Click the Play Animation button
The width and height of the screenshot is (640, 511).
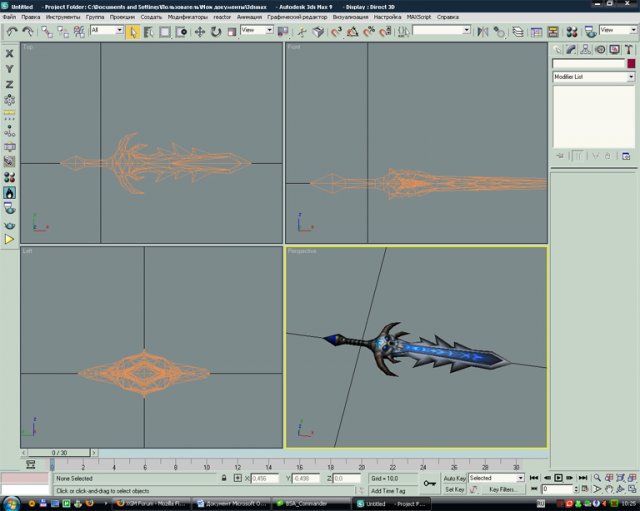click(x=558, y=478)
